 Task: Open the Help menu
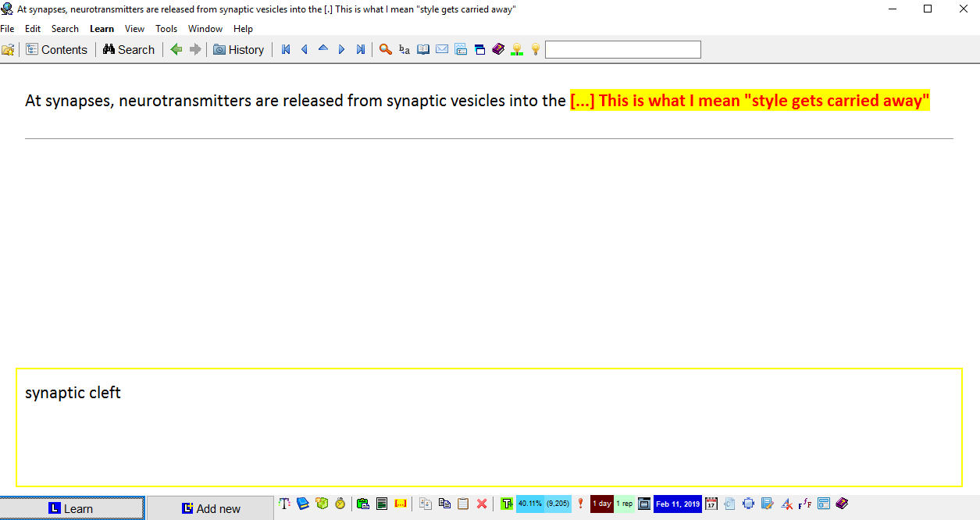[243, 29]
